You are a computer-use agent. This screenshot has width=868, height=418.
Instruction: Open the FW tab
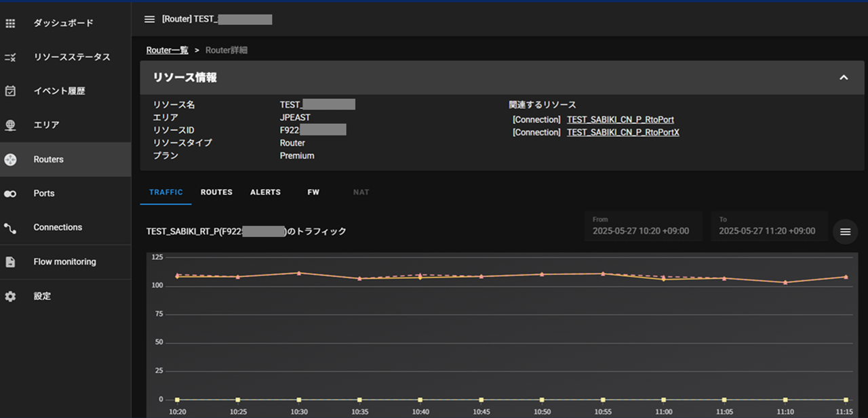[x=313, y=192]
